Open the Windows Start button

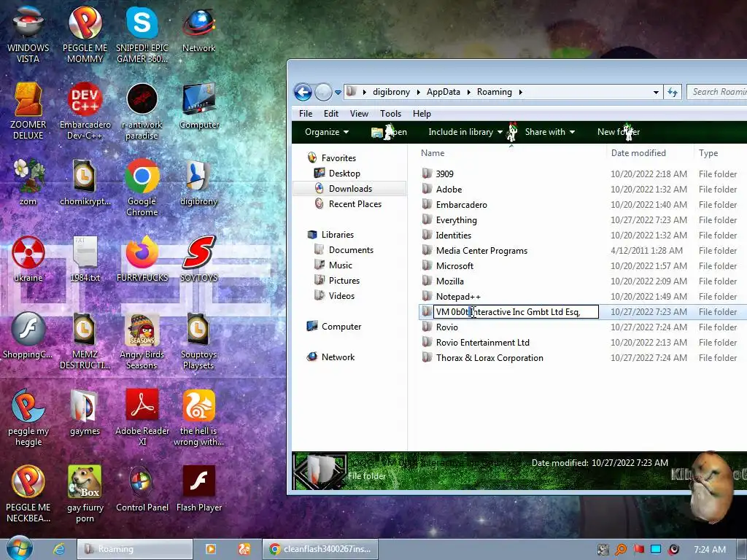pos(20,548)
